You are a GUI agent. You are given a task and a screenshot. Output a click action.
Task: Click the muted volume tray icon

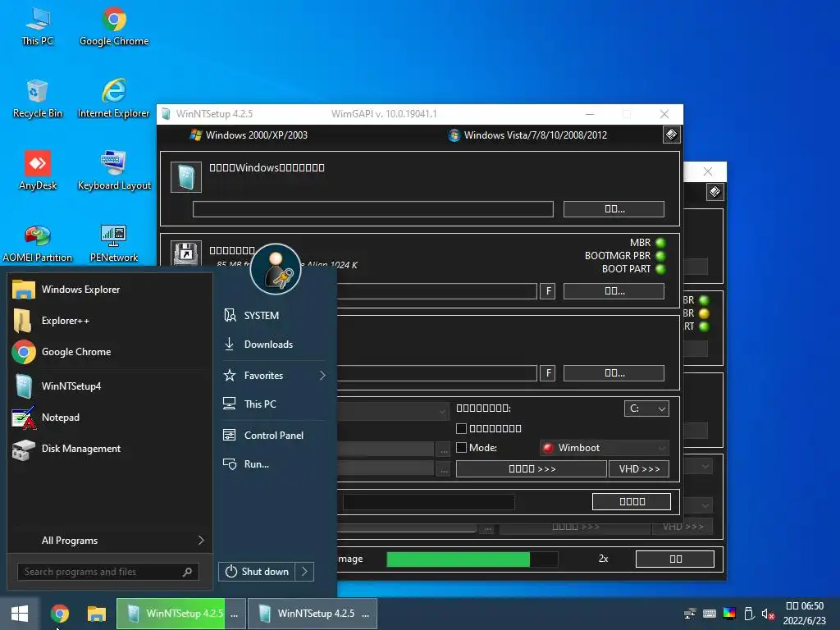coord(768,614)
